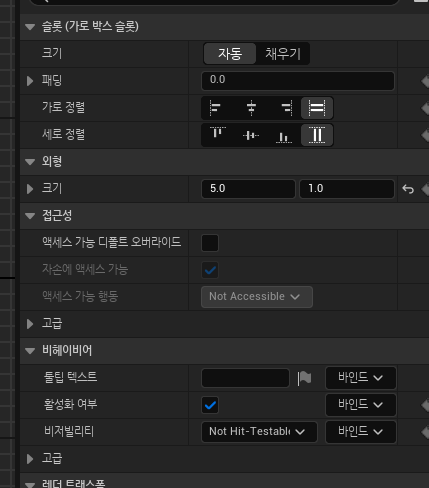429x488 pixels.
Task: Select fill vertical alignment icon
Action: [317, 135]
